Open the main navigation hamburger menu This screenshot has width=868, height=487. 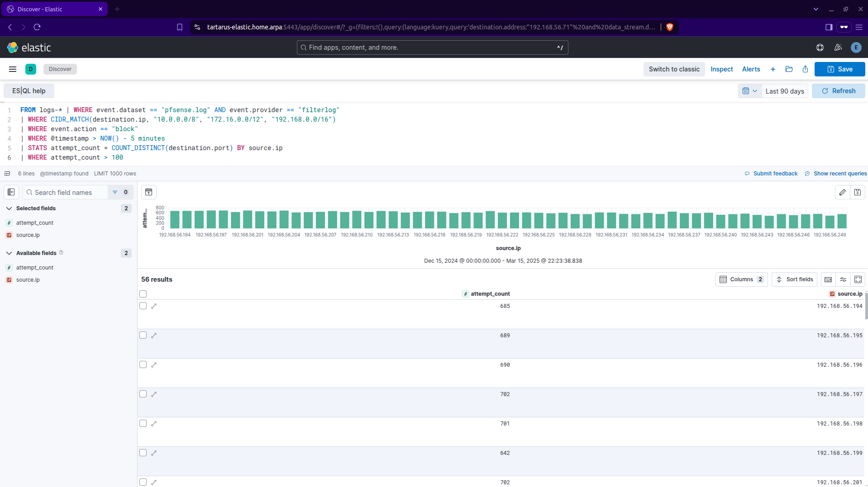[x=13, y=69]
